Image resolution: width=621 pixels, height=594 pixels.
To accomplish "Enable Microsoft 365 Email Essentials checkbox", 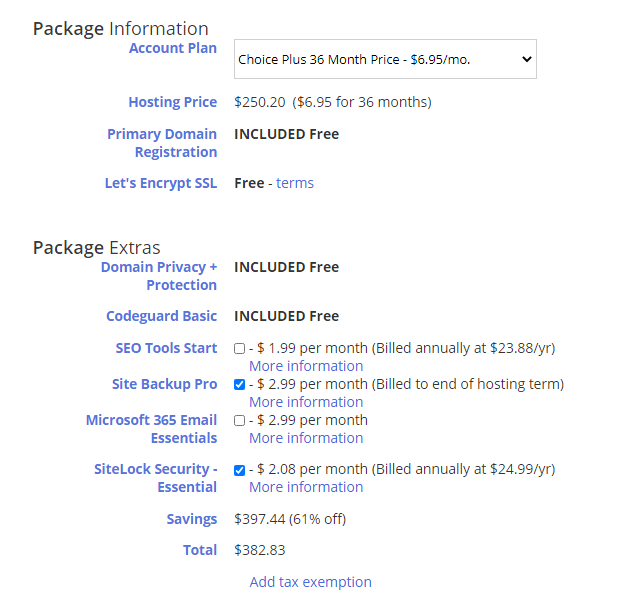I will tap(239, 421).
